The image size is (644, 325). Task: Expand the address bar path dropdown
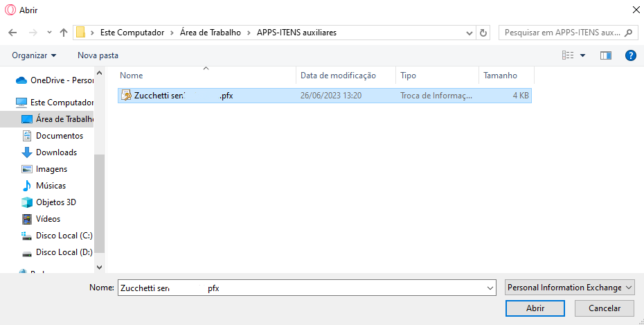[x=469, y=33]
